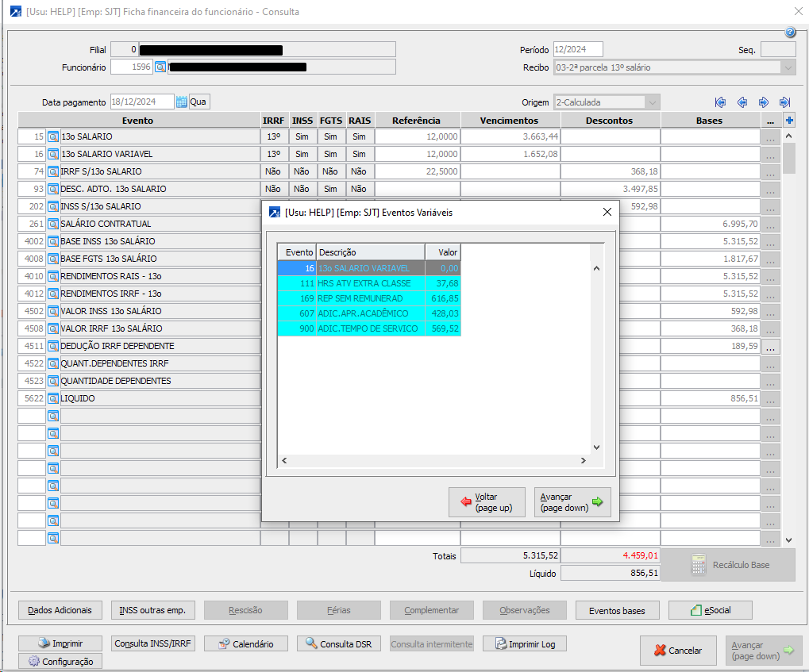Open the eSocial button
Screen dimensions: 809x672
point(710,610)
